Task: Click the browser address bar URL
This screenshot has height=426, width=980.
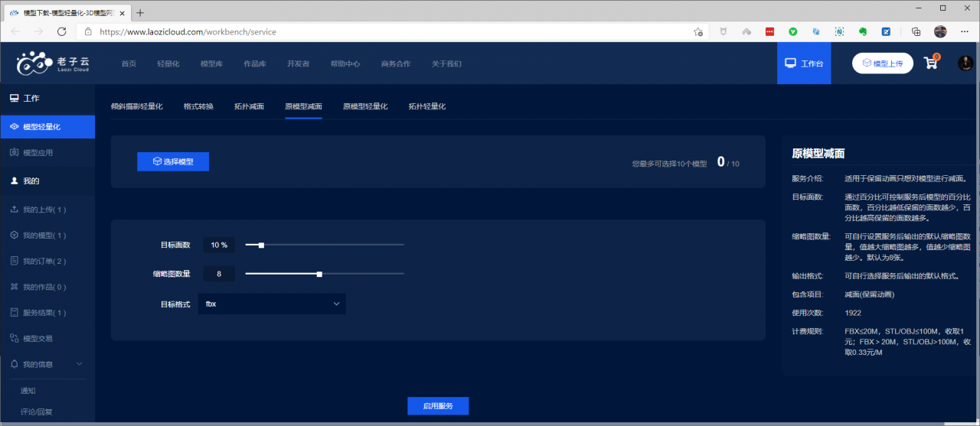Action: pyautogui.click(x=188, y=32)
